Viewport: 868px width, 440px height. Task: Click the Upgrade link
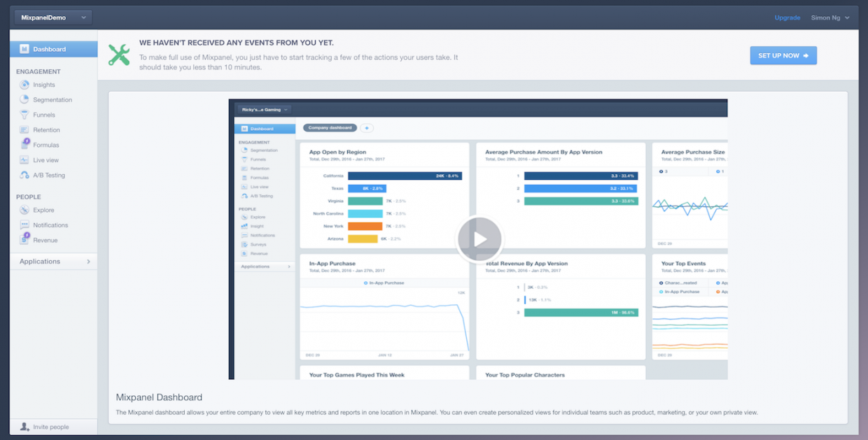click(787, 17)
